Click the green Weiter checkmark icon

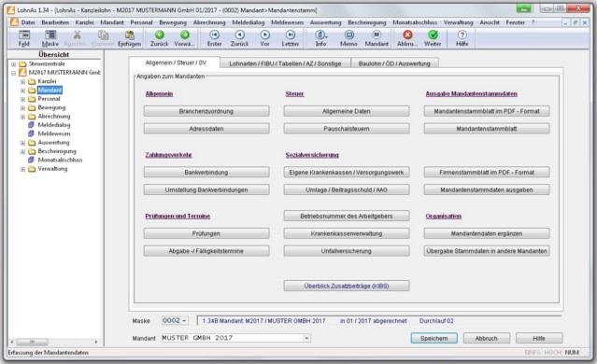(433, 35)
